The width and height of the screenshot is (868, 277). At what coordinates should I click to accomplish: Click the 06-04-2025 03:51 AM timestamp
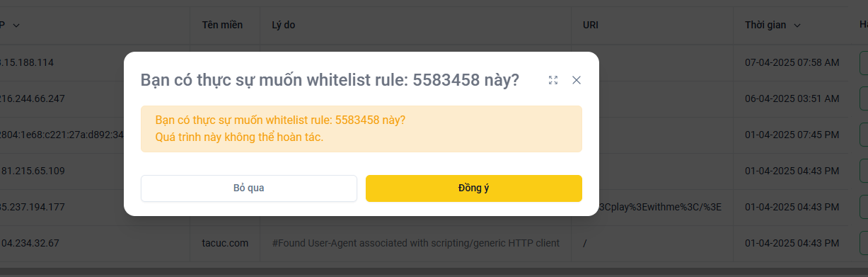[792, 98]
